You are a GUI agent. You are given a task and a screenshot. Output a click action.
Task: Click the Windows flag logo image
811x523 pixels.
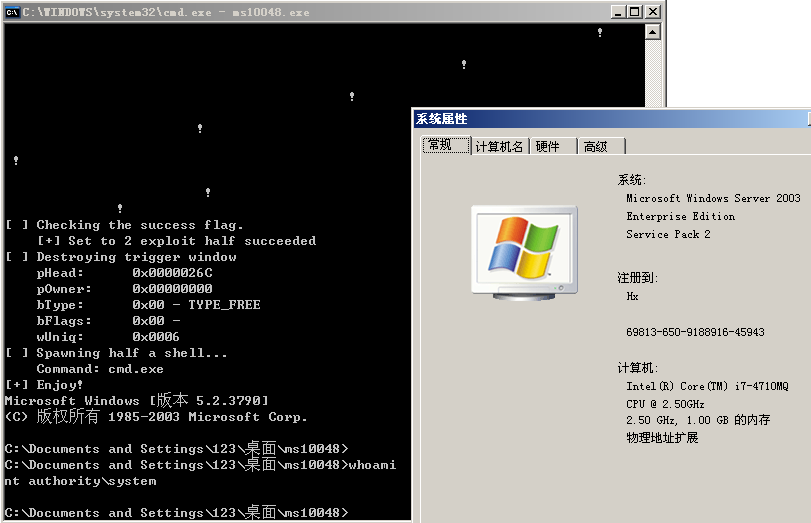(x=523, y=250)
